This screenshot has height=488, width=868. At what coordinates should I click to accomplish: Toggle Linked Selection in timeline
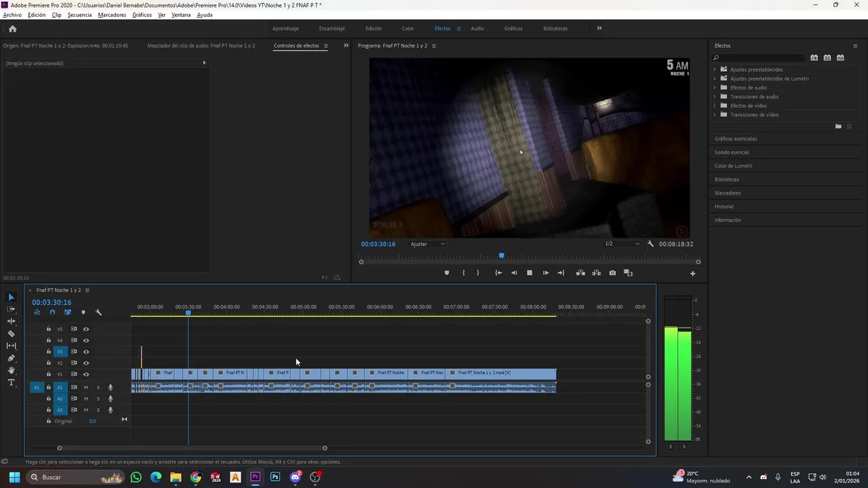(x=68, y=312)
